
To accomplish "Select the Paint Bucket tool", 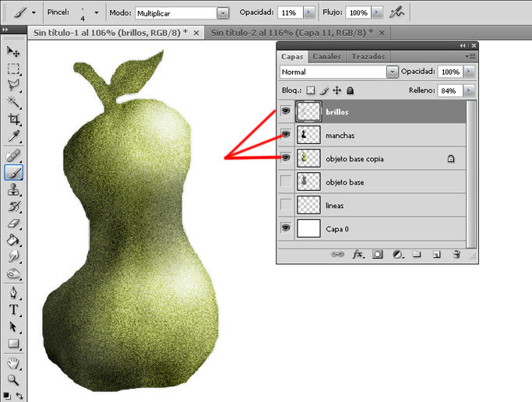I will pos(13,240).
